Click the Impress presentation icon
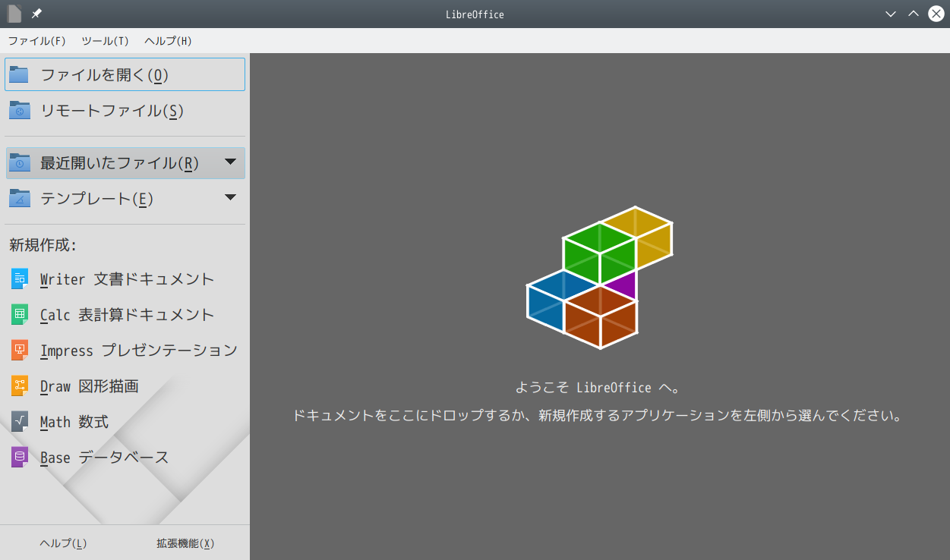 pyautogui.click(x=20, y=351)
